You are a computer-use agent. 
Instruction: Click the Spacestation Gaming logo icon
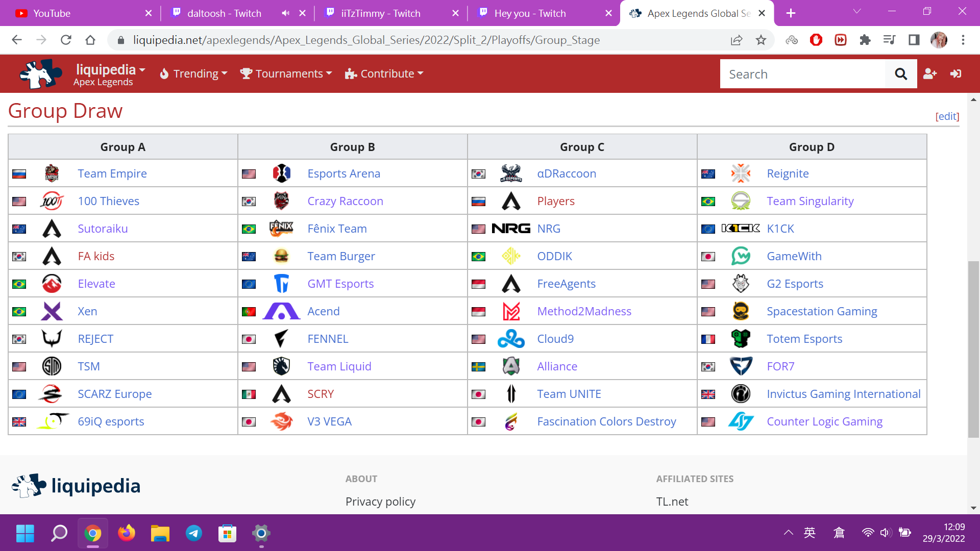[741, 311]
